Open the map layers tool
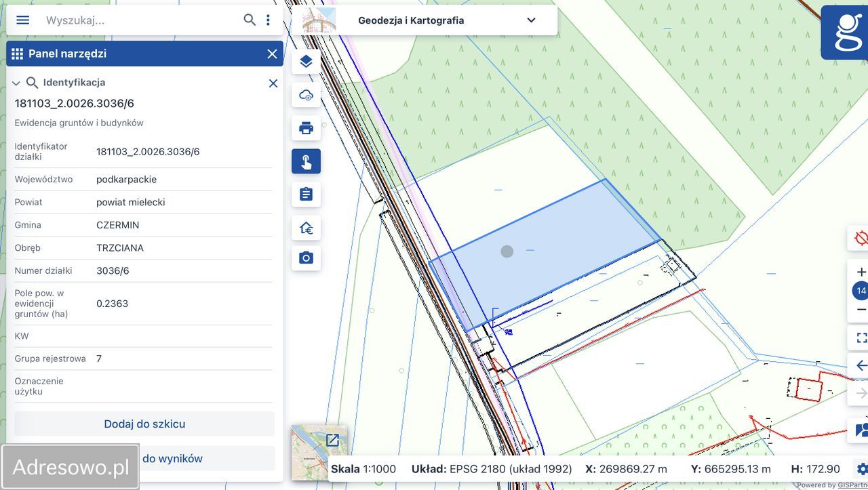This screenshot has width=868, height=490. 306,62
